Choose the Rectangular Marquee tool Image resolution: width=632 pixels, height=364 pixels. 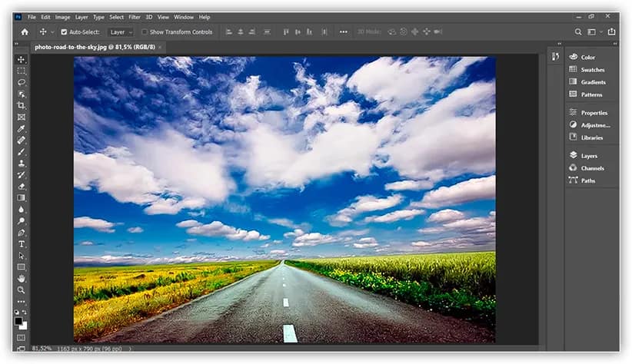tap(22, 71)
